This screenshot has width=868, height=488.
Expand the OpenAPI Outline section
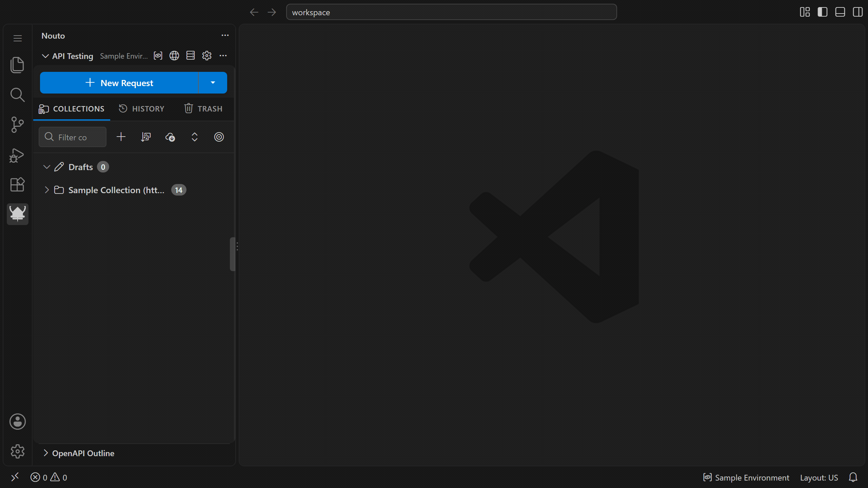pos(46,453)
